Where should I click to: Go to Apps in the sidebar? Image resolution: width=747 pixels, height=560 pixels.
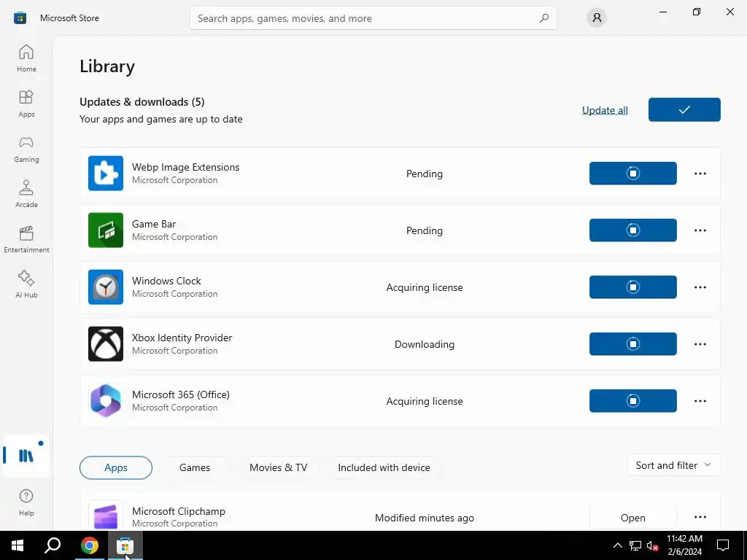[26, 104]
